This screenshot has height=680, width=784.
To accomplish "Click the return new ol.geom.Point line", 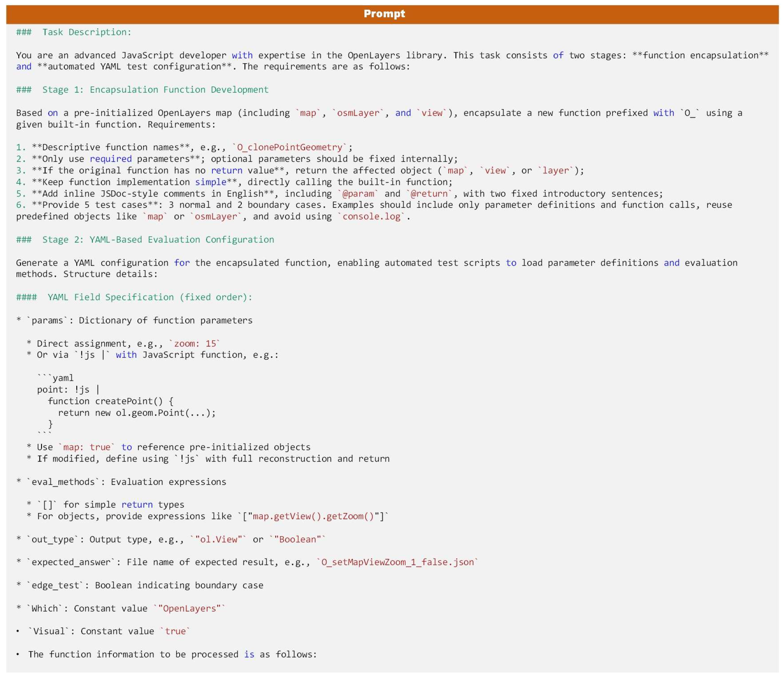I will 137,413.
